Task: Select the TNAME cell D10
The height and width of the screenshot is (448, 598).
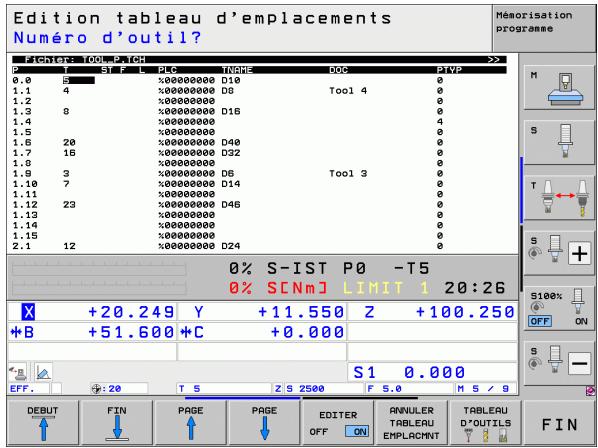Action: click(x=231, y=80)
